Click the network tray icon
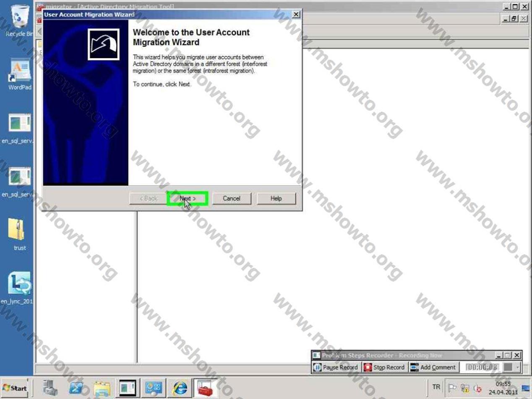 (x=465, y=388)
